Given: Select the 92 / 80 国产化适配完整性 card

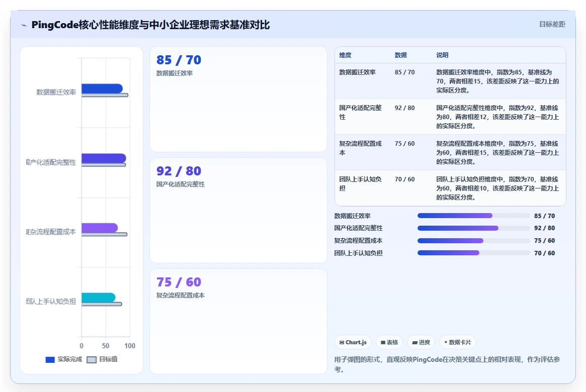Looking at the screenshot, I should pos(238,210).
